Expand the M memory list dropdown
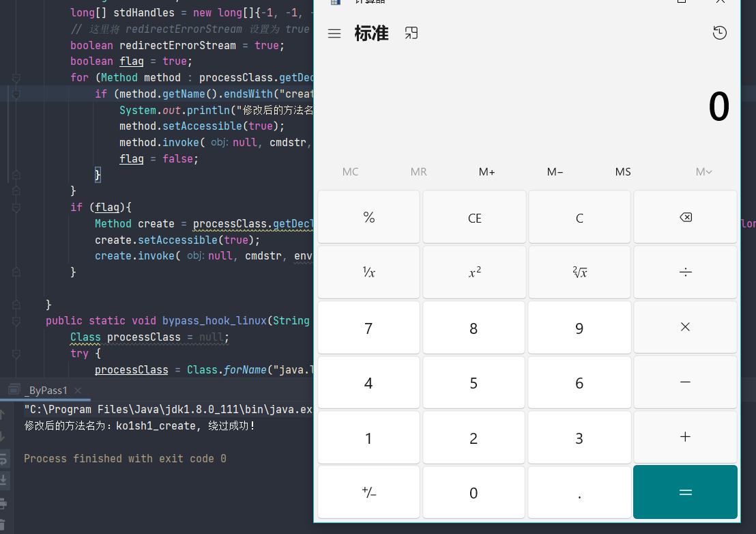756x534 pixels. click(703, 172)
